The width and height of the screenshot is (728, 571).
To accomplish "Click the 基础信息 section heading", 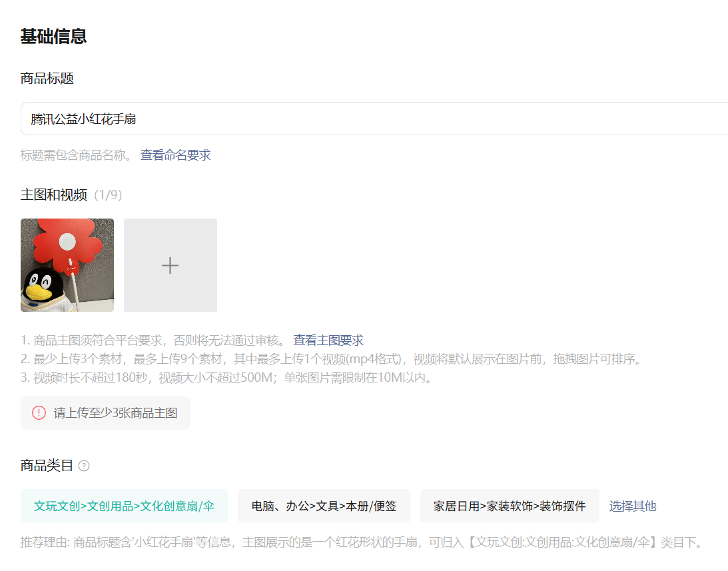I will [x=53, y=36].
